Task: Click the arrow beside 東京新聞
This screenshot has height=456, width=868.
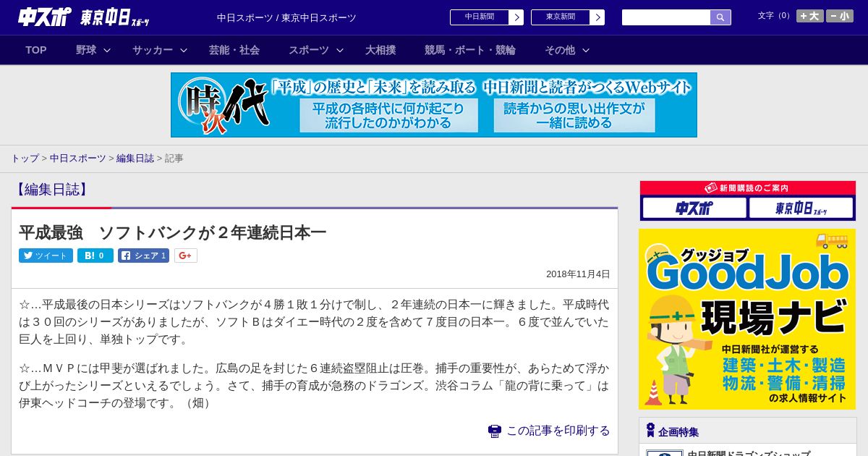Action: (x=597, y=17)
